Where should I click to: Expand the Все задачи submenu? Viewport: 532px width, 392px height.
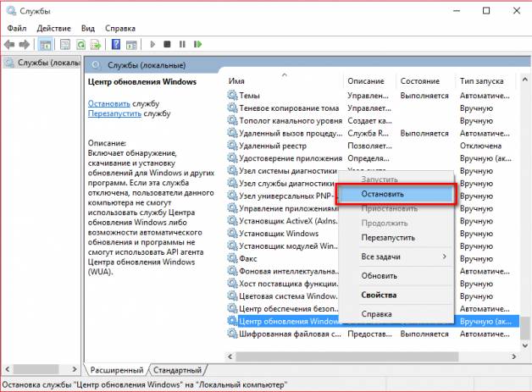point(396,257)
